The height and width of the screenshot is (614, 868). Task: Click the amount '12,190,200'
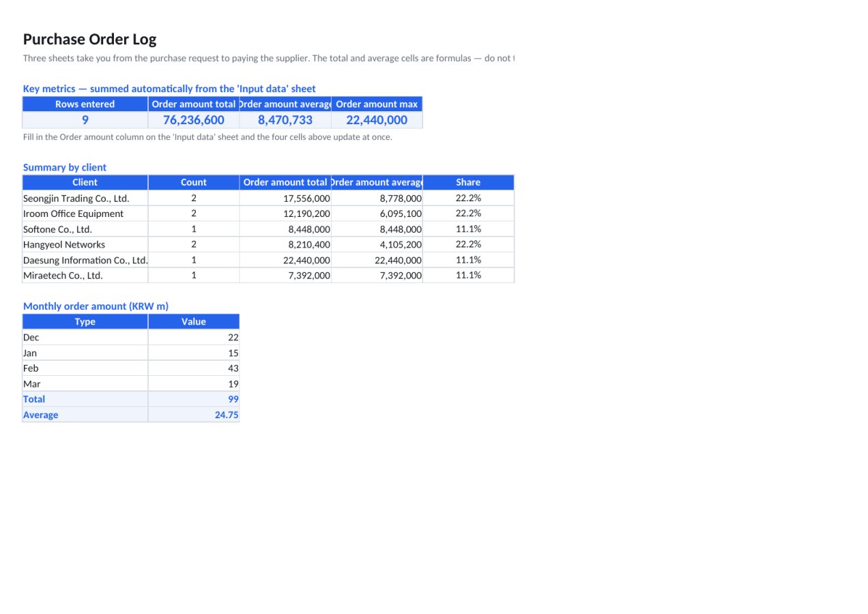click(x=285, y=214)
